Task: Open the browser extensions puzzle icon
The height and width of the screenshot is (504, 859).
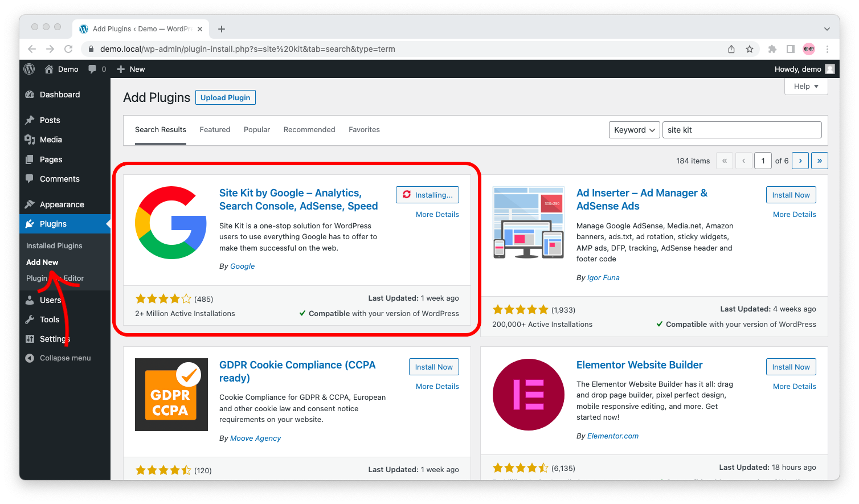Action: click(772, 49)
